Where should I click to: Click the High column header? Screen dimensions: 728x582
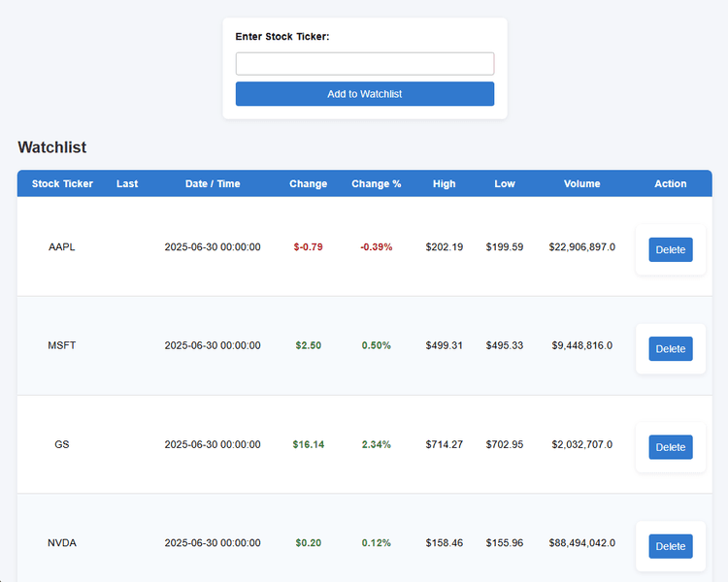point(445,183)
